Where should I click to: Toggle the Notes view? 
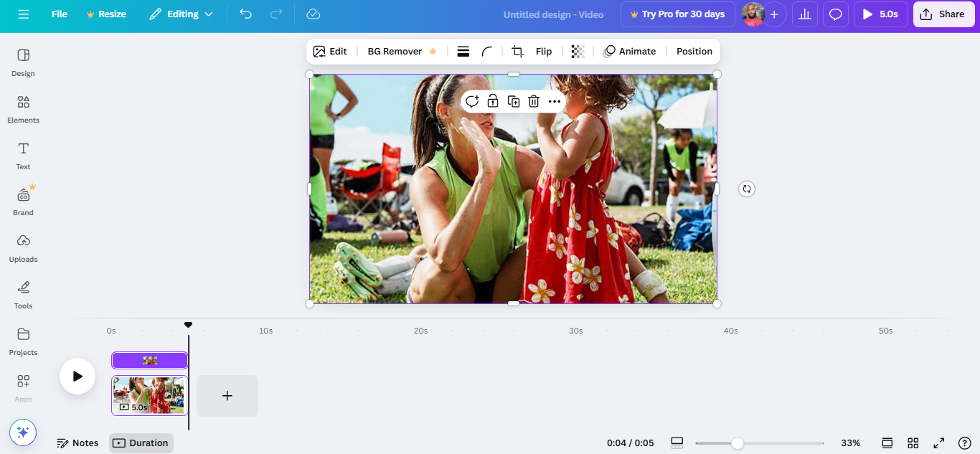[x=77, y=443]
